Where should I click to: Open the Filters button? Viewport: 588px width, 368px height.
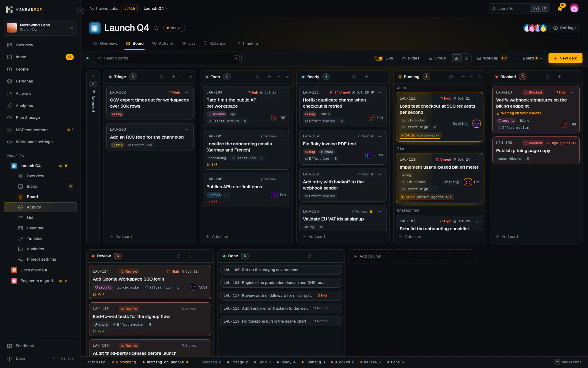[411, 58]
